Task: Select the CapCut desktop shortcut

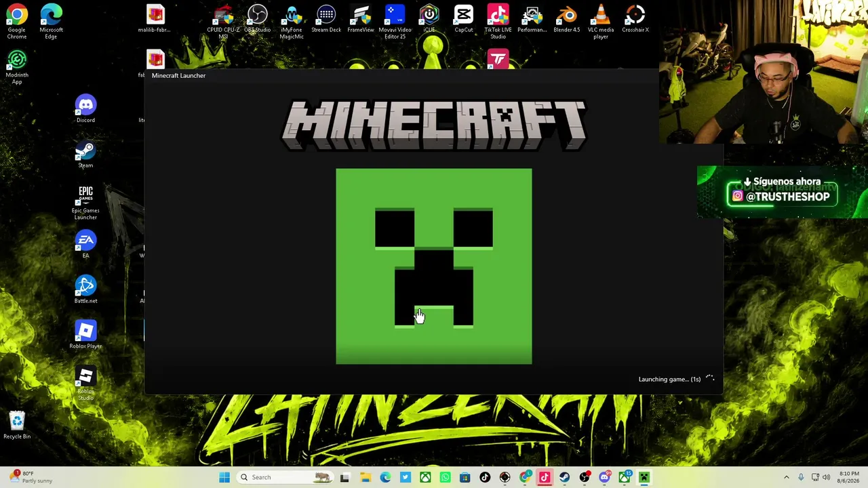Action: click(x=464, y=18)
